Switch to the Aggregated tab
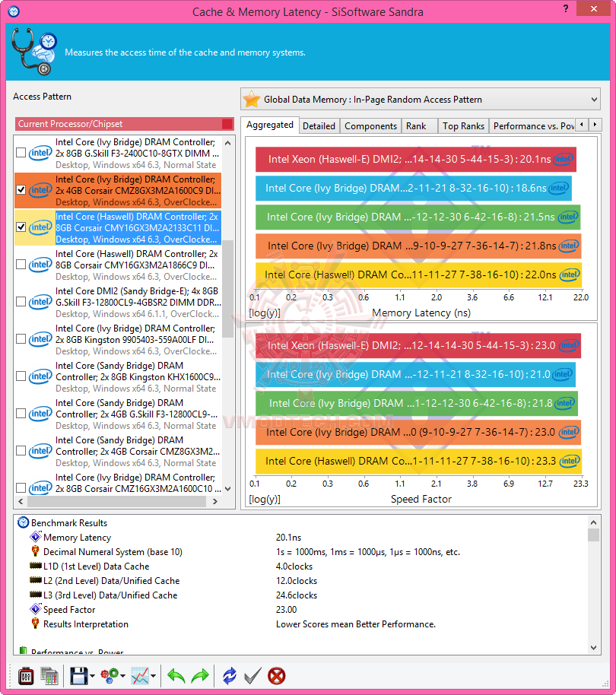This screenshot has width=616, height=695. pos(270,125)
